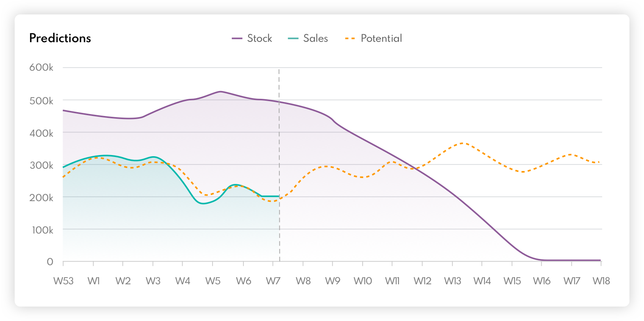Click the Predictions chart title
Screen dimensions: 644x321
[x=60, y=38]
